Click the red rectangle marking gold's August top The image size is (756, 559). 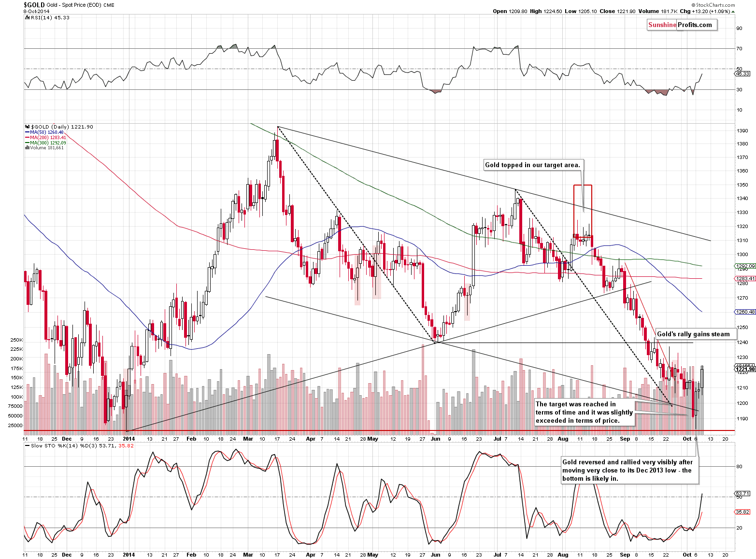[583, 210]
